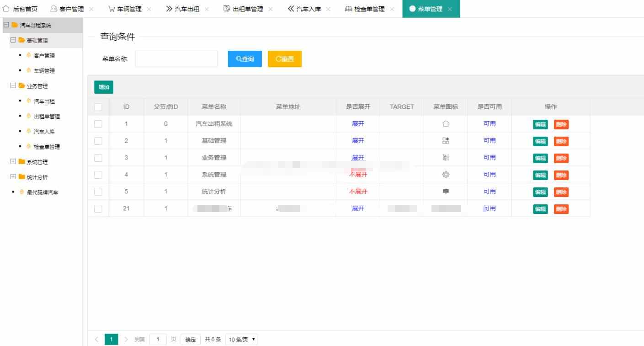Click 编辑 for 统计分析 table row
This screenshot has width=644, height=346.
tap(540, 192)
